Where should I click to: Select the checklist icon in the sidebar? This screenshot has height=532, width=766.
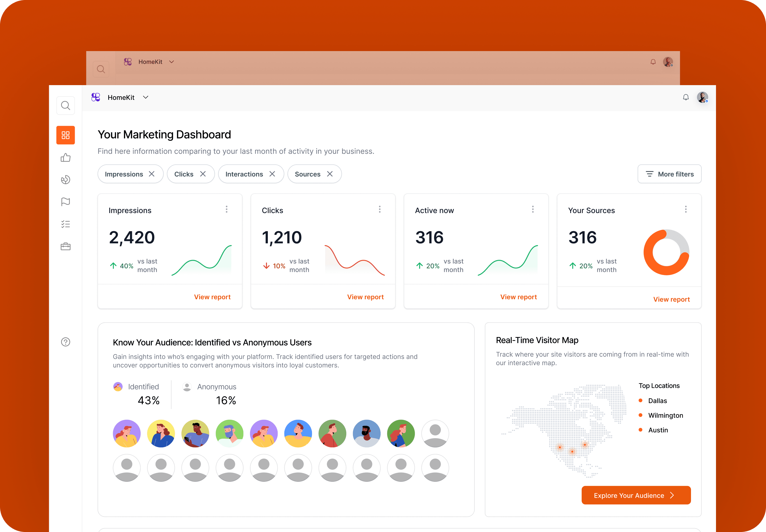coord(65,224)
